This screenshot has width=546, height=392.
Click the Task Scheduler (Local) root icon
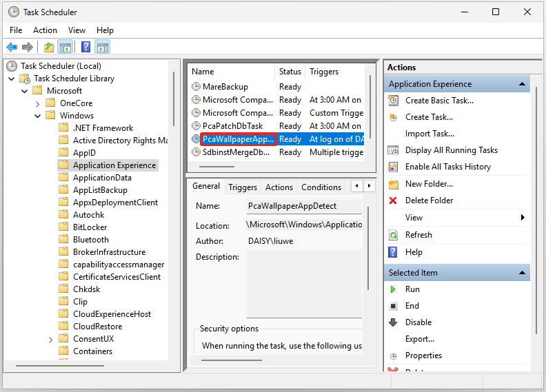(x=12, y=65)
